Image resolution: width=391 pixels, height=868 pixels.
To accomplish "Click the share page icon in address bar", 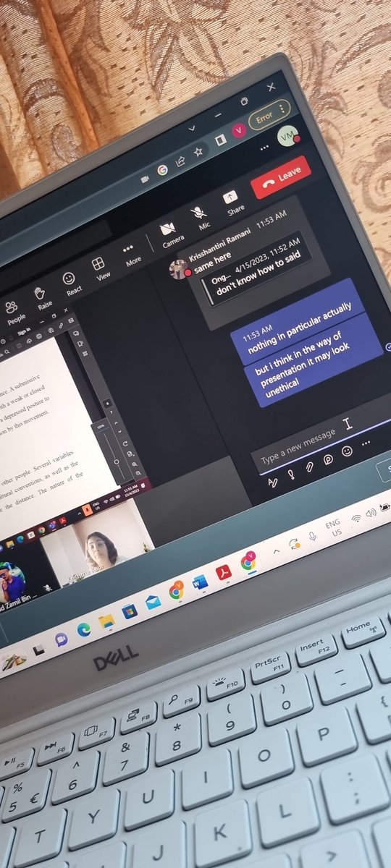I will click(x=180, y=161).
